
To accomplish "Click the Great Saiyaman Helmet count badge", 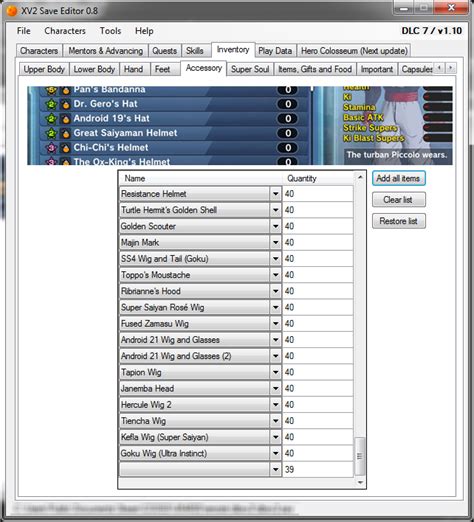I will click(x=288, y=133).
